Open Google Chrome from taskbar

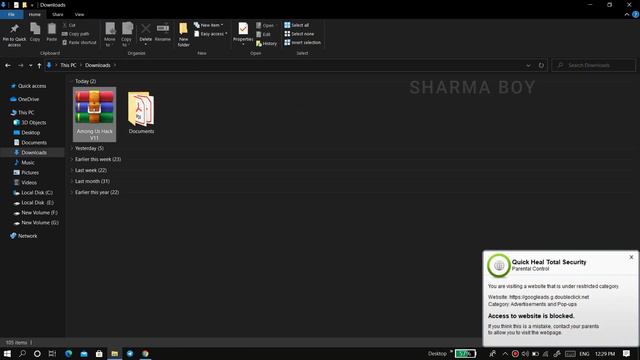coord(145,353)
